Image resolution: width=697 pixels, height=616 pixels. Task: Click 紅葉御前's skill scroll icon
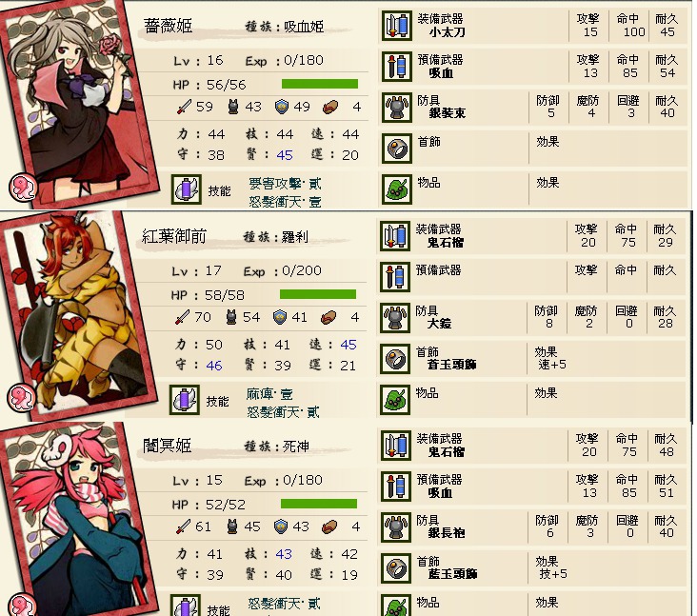coord(185,400)
